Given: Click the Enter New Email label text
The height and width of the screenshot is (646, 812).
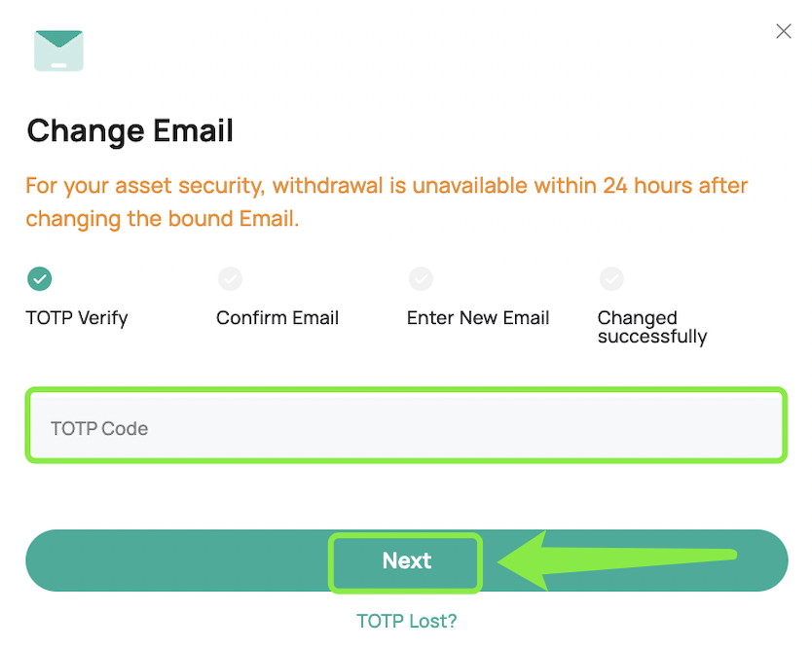Looking at the screenshot, I should point(477,317).
